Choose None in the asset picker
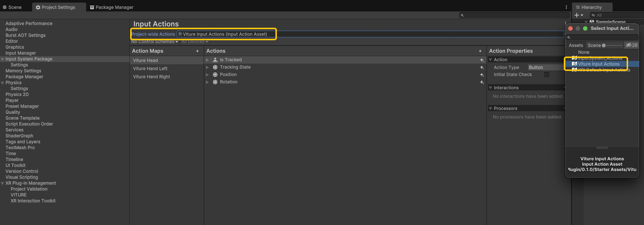Viewport: 644px width, 225px height. 584,52
